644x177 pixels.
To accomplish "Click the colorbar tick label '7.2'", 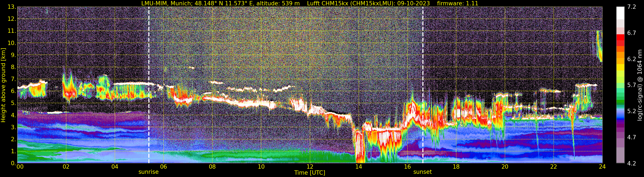I will point(632,7).
